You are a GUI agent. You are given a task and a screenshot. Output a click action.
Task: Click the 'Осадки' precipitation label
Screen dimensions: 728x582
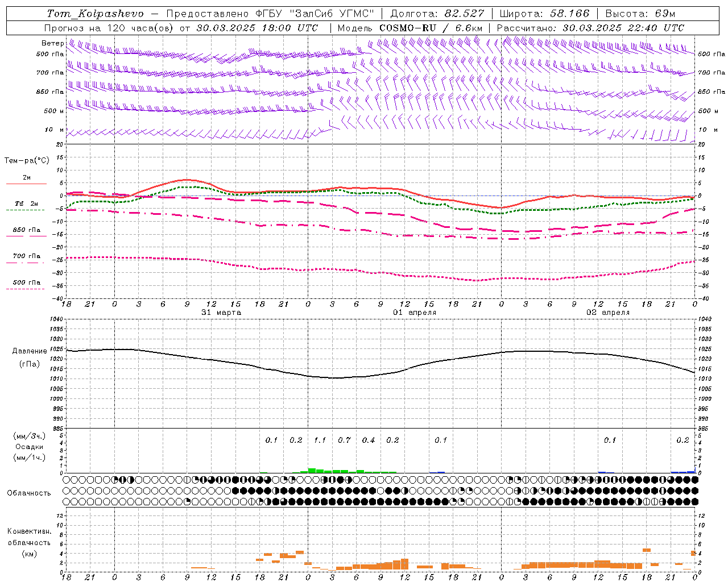tap(29, 447)
